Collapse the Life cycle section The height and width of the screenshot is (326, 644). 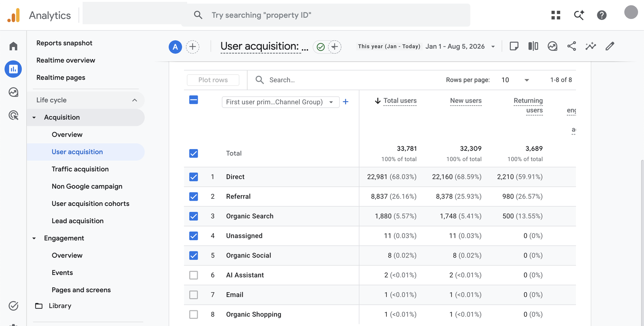[134, 100]
